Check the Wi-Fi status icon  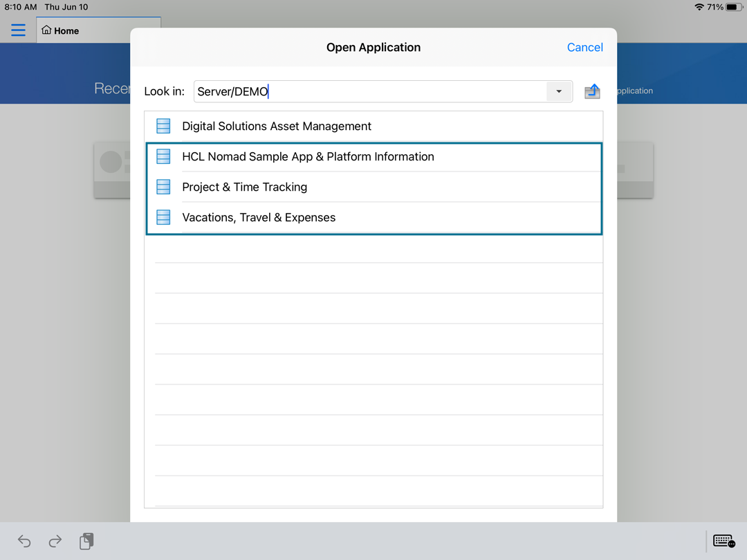click(x=699, y=7)
